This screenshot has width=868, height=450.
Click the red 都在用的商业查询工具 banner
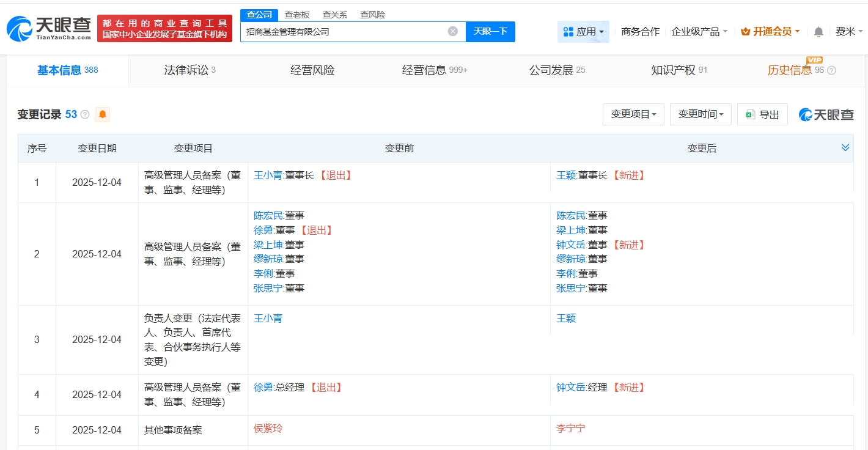click(x=164, y=28)
